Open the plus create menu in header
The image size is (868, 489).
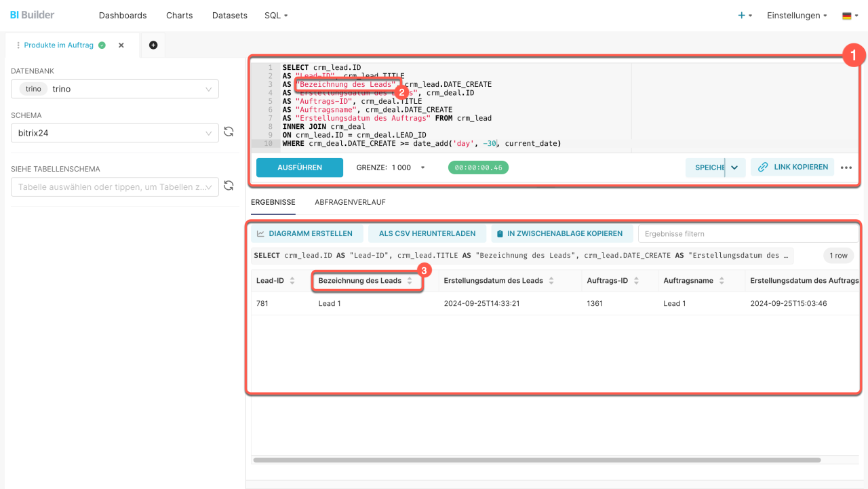point(745,16)
